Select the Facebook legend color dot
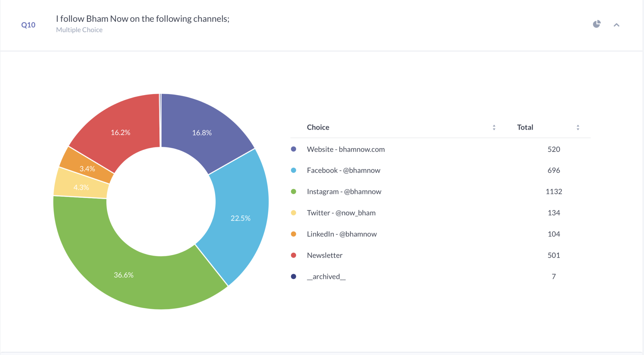The width and height of the screenshot is (644, 355). [293, 170]
